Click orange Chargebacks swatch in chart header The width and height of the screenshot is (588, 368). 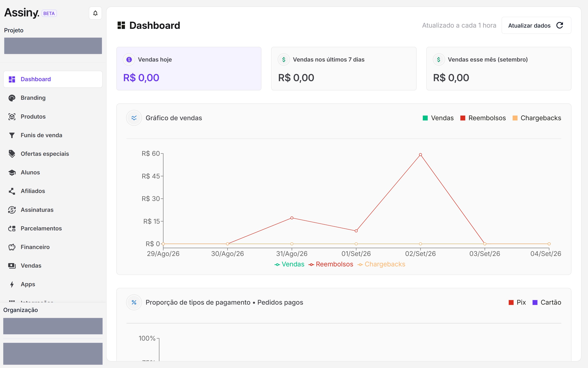(515, 118)
